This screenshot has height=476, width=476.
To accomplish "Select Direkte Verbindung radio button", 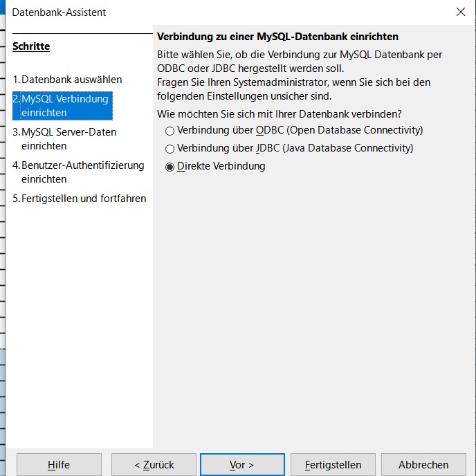I will point(170,167).
